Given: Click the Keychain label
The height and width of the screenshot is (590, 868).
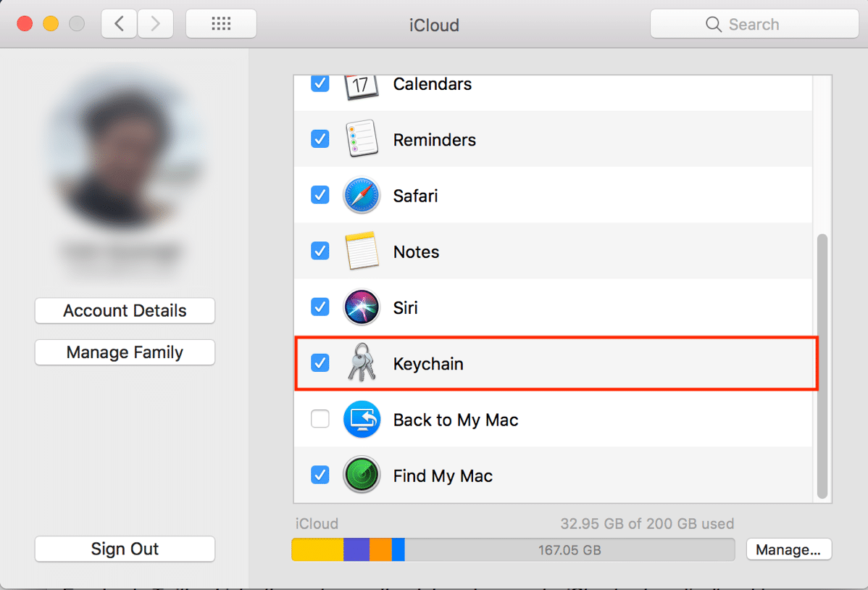Looking at the screenshot, I should coord(428,364).
